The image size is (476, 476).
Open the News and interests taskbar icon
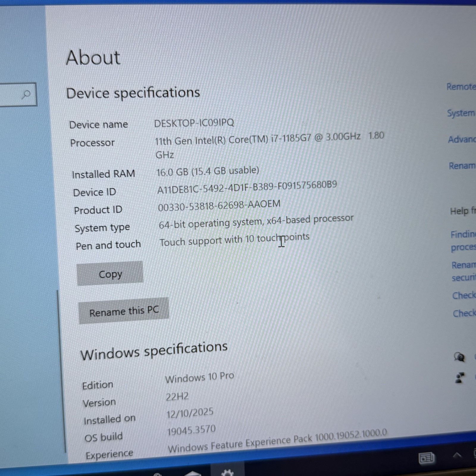click(x=427, y=458)
